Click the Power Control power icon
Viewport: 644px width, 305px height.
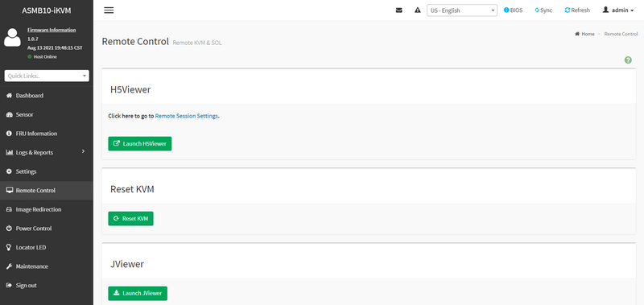click(x=9, y=229)
